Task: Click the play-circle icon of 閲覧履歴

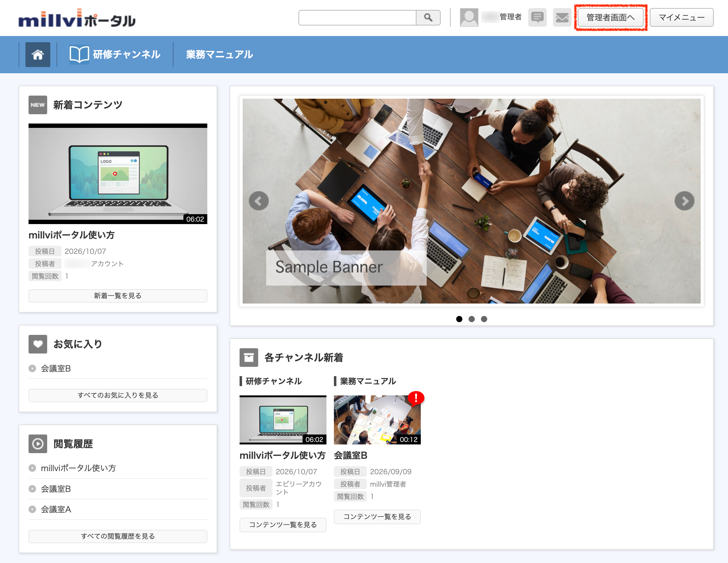Action: [38, 444]
